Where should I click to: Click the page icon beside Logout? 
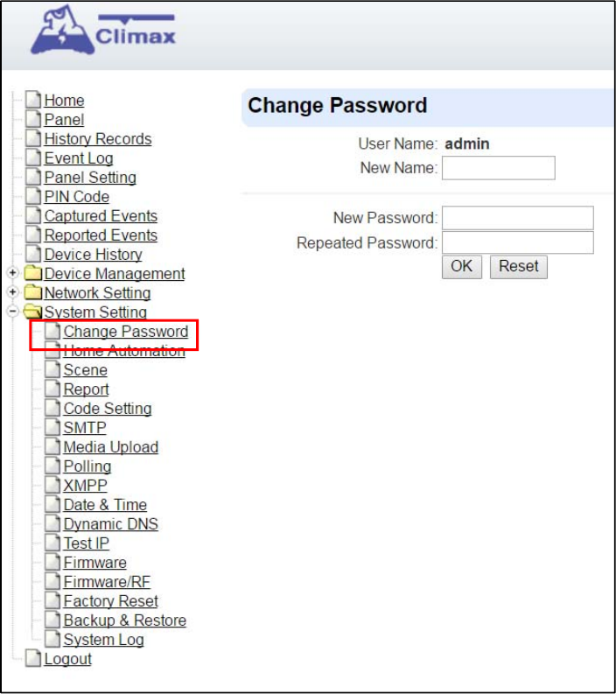(33, 658)
